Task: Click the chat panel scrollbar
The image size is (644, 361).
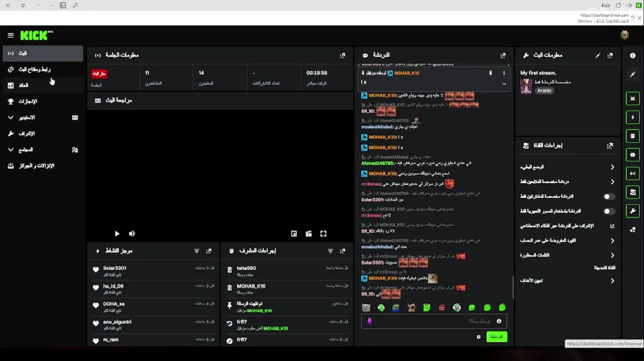Action: point(513,287)
